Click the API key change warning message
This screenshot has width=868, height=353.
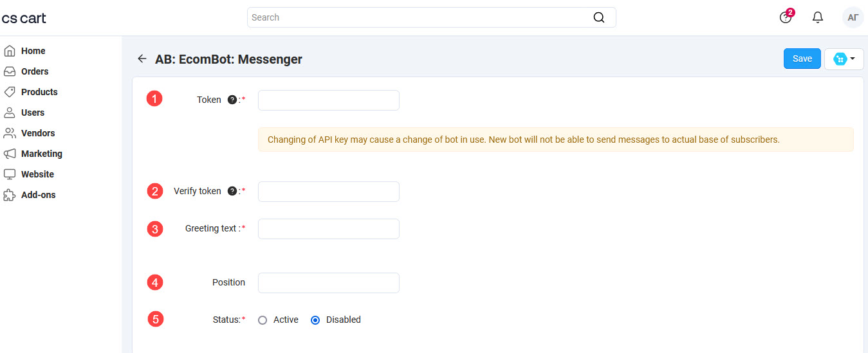pos(556,140)
